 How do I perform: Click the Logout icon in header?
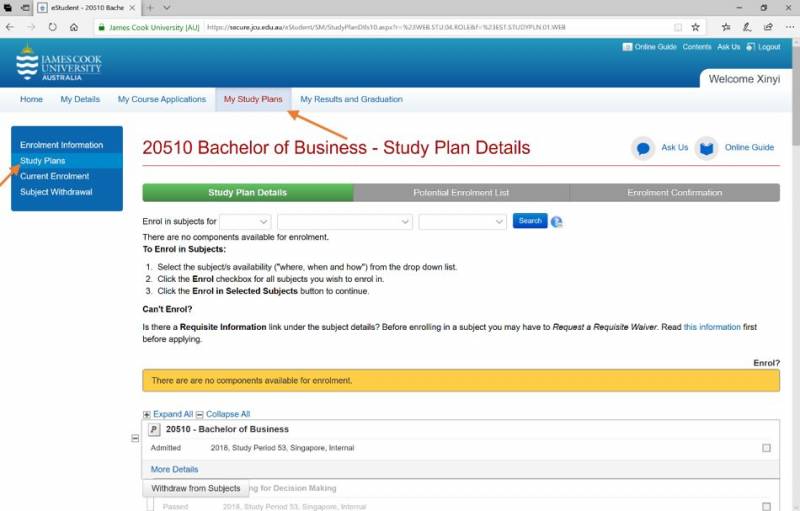tap(749, 47)
